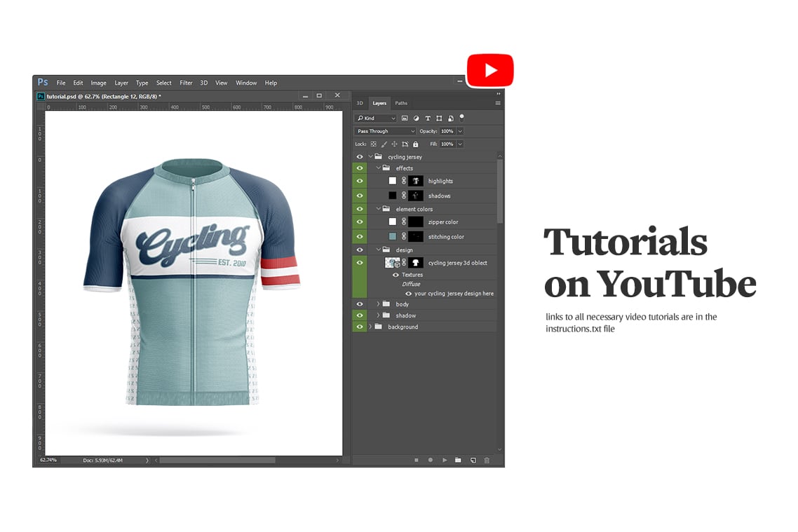Image resolution: width=798 pixels, height=532 pixels.
Task: Click the delete layer trash icon
Action: click(x=487, y=461)
